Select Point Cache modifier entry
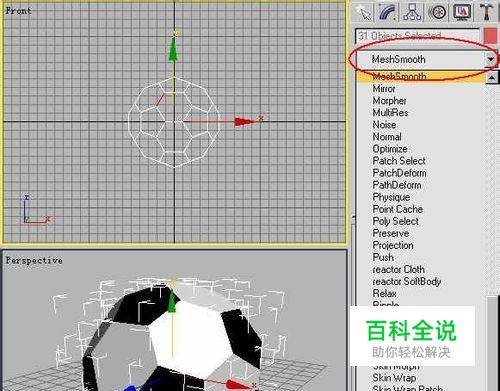500x391 pixels. 398,209
